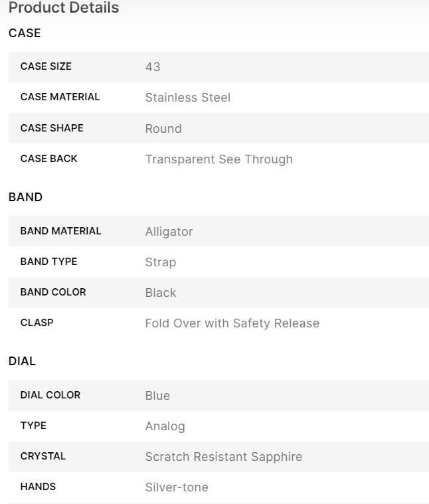Click the Strap band type value
Image resolution: width=429 pixels, height=504 pixels.
tap(161, 262)
